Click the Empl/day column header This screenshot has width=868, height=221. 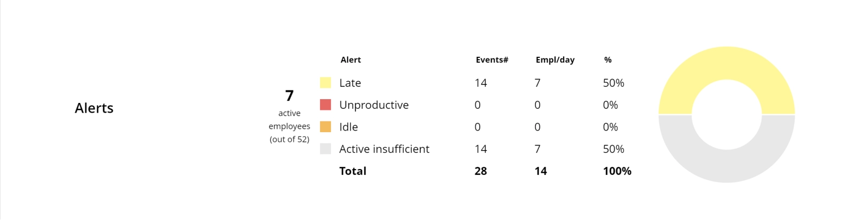pos(555,60)
